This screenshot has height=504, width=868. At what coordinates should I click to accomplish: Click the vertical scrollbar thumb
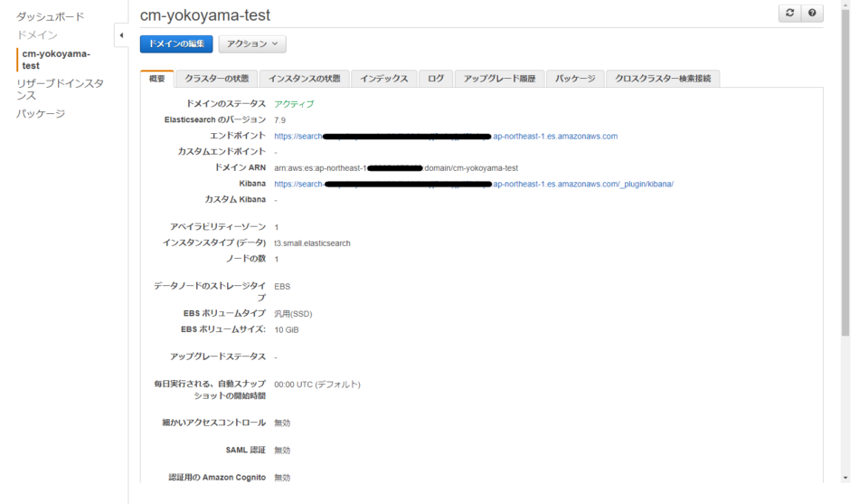[x=845, y=171]
